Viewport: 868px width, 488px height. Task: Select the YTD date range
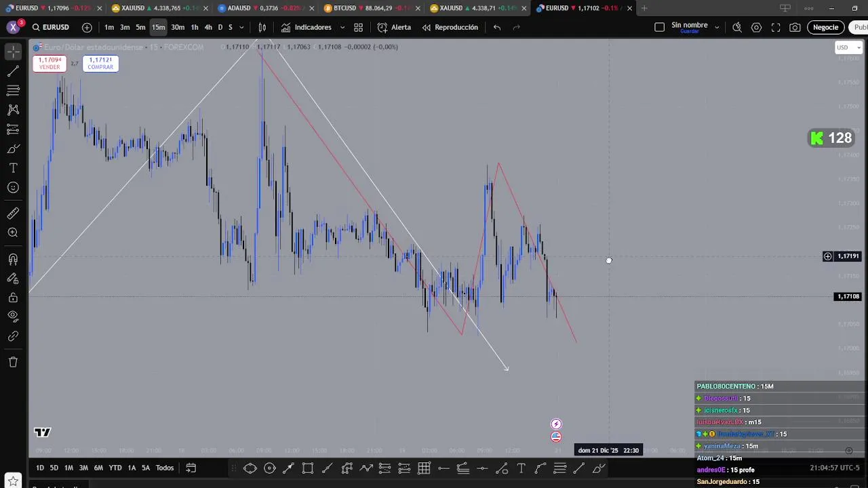click(x=115, y=468)
